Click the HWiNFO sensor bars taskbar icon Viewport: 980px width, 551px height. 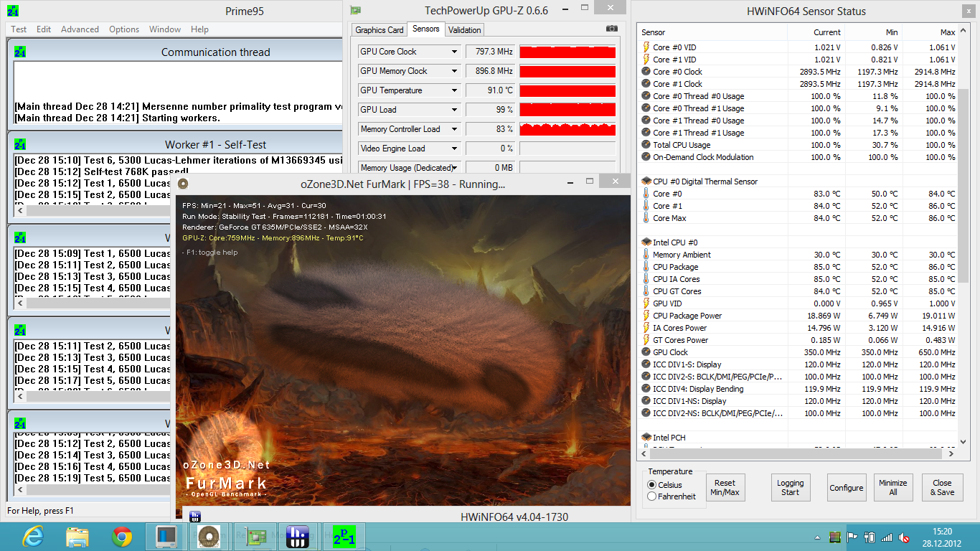[298, 537]
